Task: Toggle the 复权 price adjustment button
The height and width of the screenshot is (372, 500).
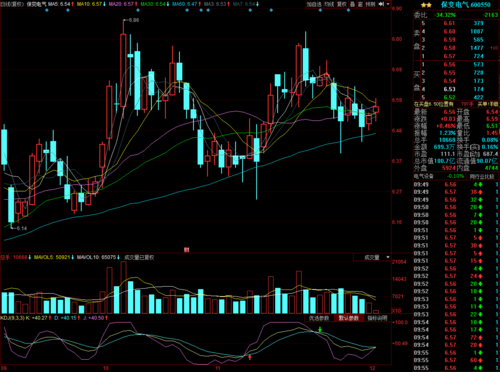Action: pyautogui.click(x=342, y=4)
